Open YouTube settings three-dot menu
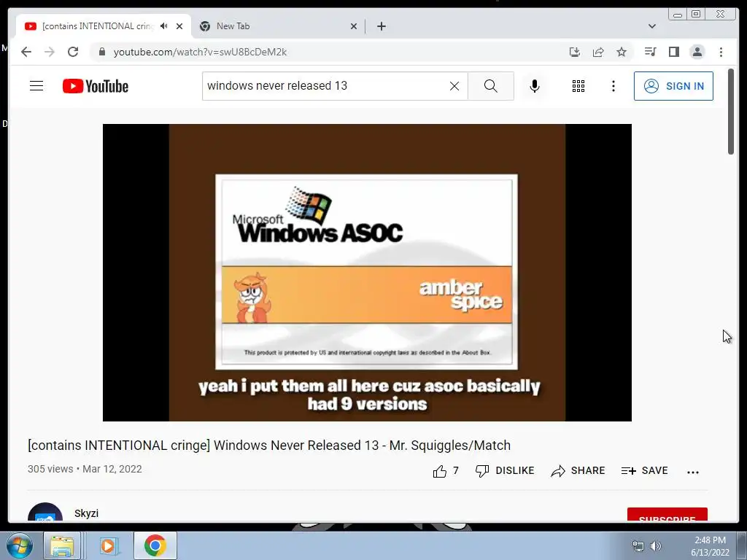 pyautogui.click(x=613, y=86)
